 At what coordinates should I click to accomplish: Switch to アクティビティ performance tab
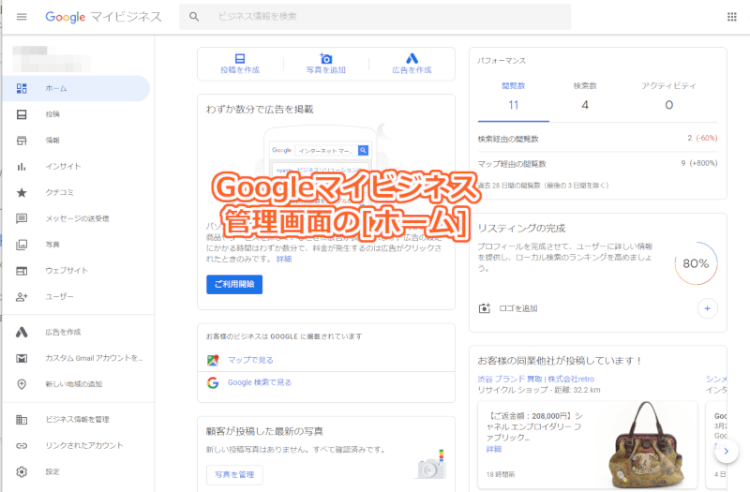(669, 98)
